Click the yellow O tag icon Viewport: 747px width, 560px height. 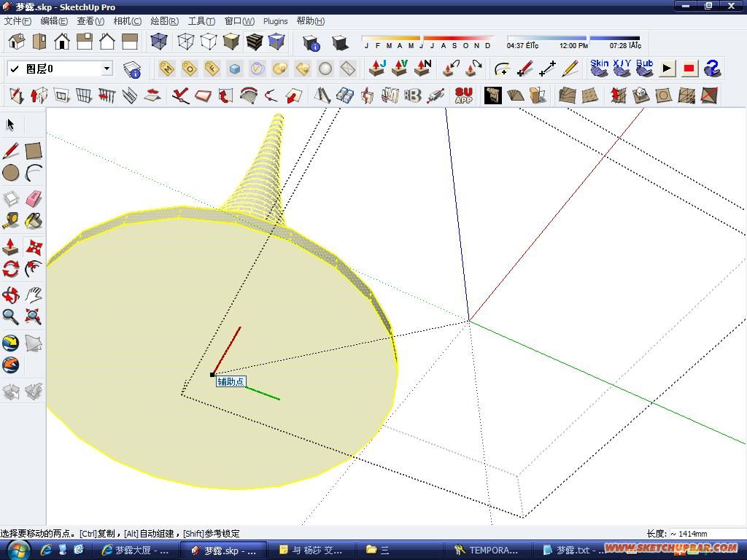click(x=190, y=69)
